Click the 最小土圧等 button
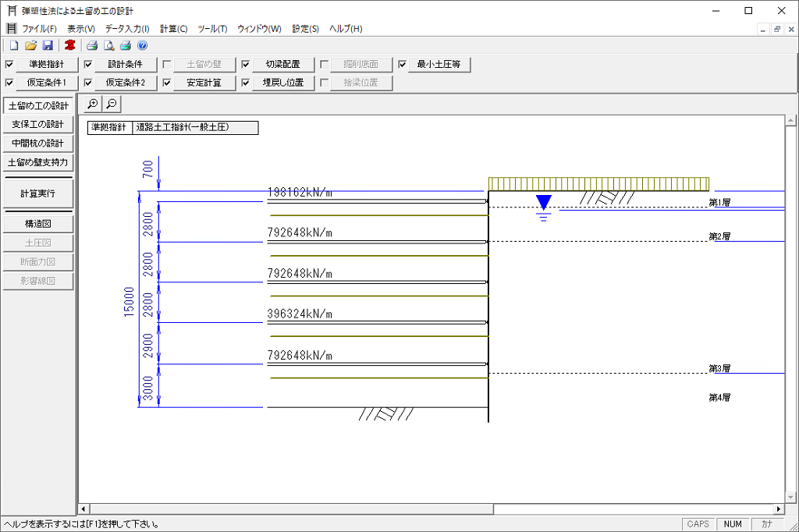Image resolution: width=799 pixels, height=532 pixels. 439,64
